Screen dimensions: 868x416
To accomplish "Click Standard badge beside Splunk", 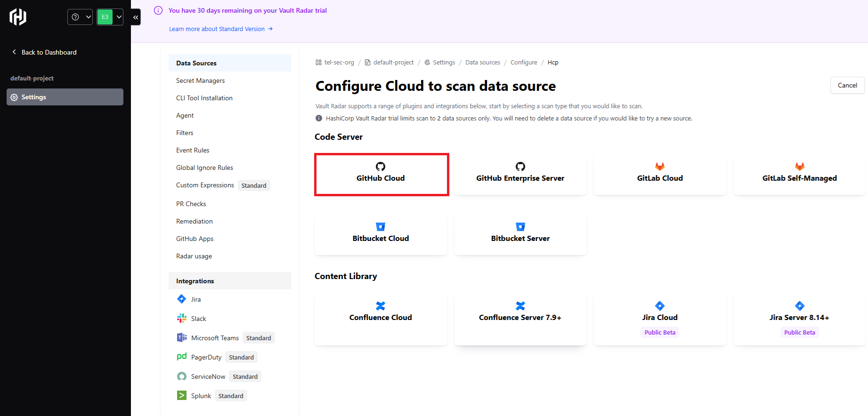I will tap(231, 396).
